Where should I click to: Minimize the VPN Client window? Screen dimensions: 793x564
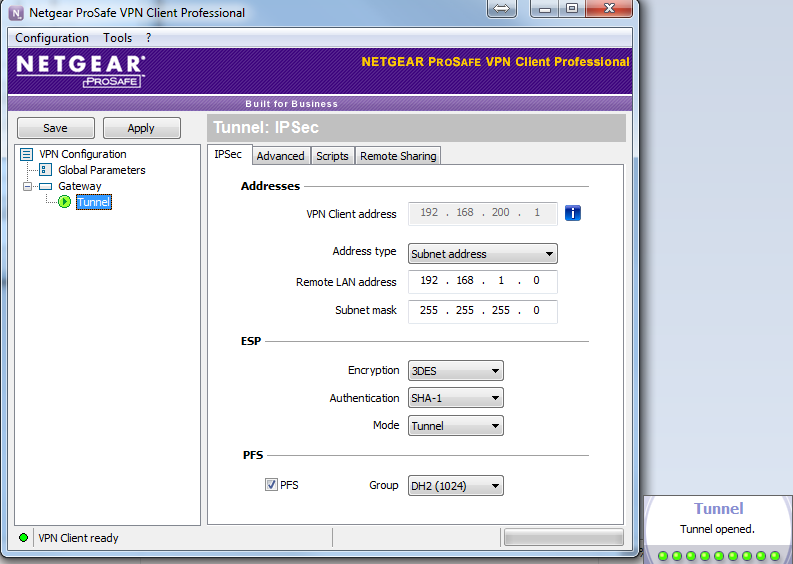point(544,9)
